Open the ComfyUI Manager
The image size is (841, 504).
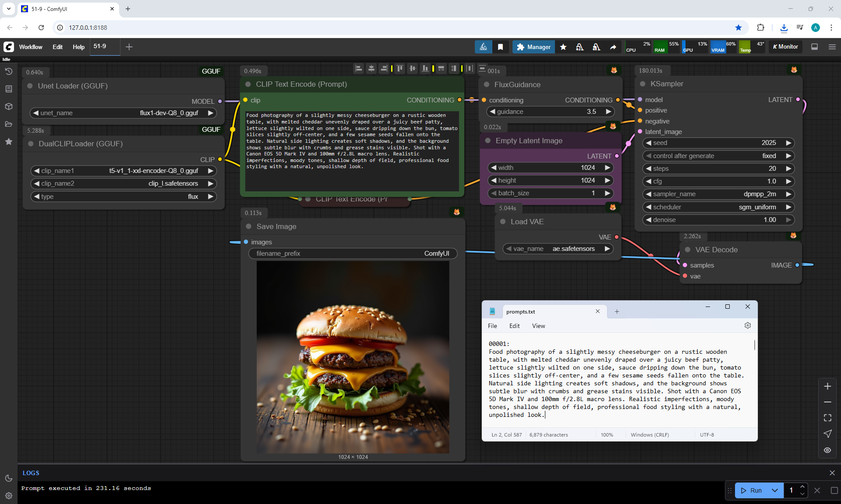pos(534,47)
